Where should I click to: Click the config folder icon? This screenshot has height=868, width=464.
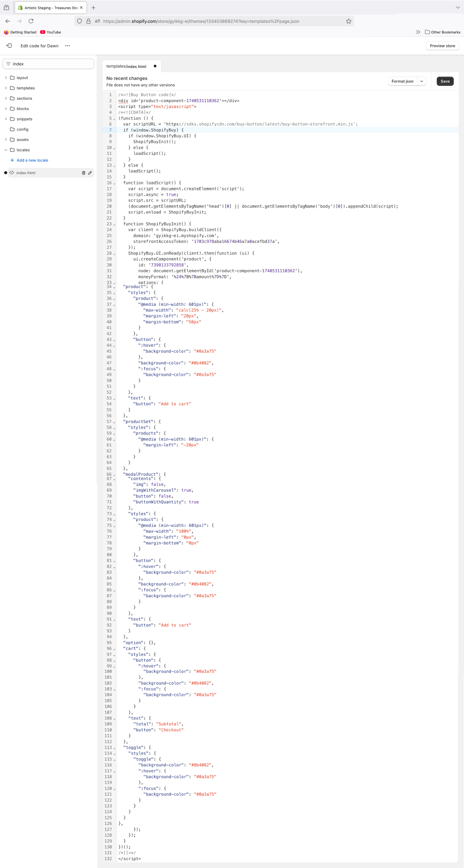[13, 129]
